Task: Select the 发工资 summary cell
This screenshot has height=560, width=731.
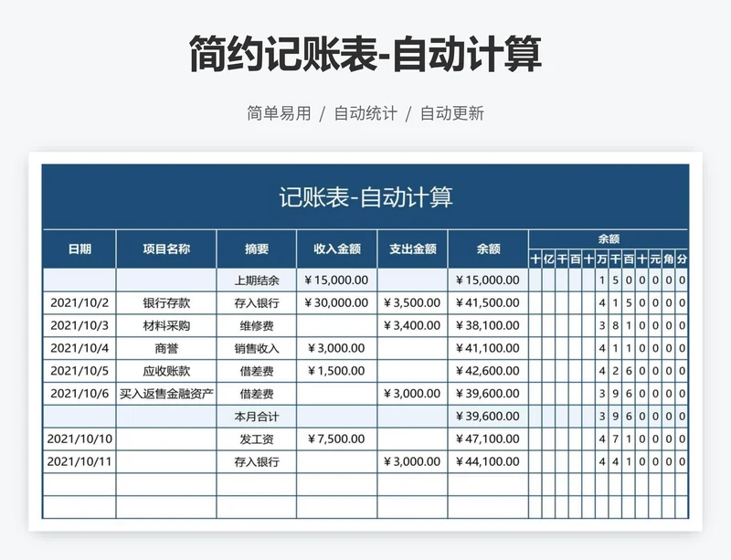Action: coord(257,438)
